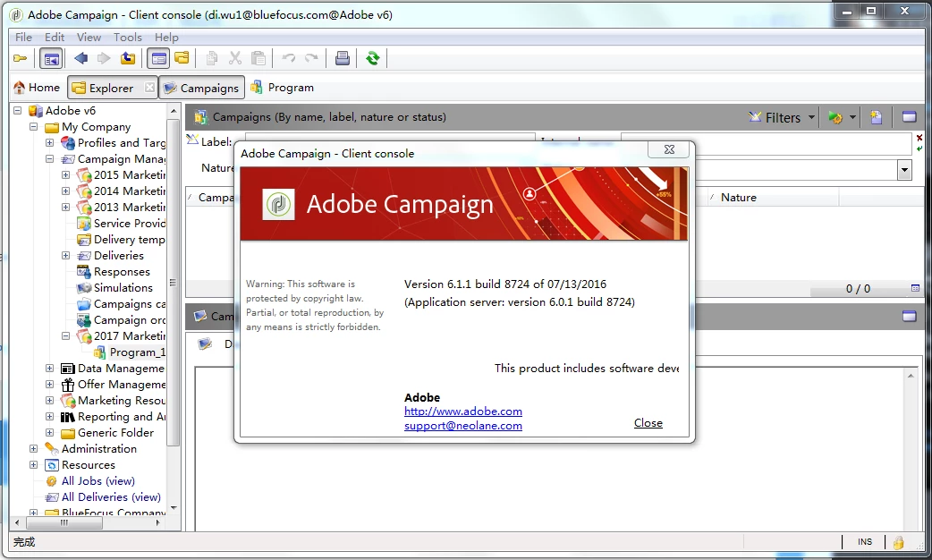The width and height of the screenshot is (932, 560).
Task: Click the yellow explorer window toolbar icon
Action: pos(182,57)
